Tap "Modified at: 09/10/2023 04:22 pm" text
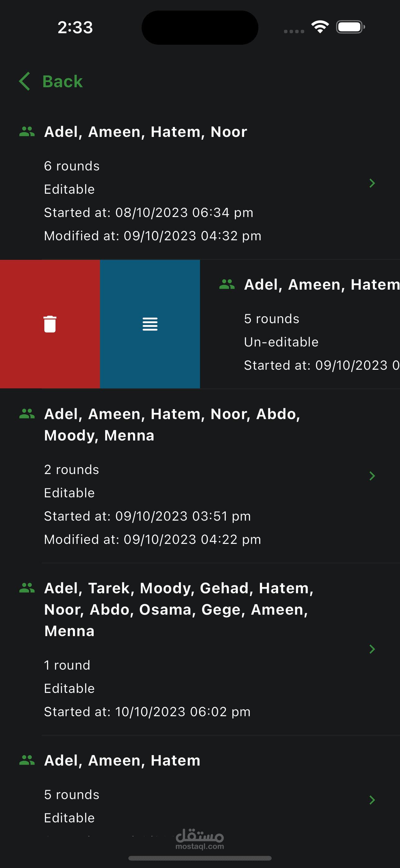The image size is (400, 868). click(153, 540)
